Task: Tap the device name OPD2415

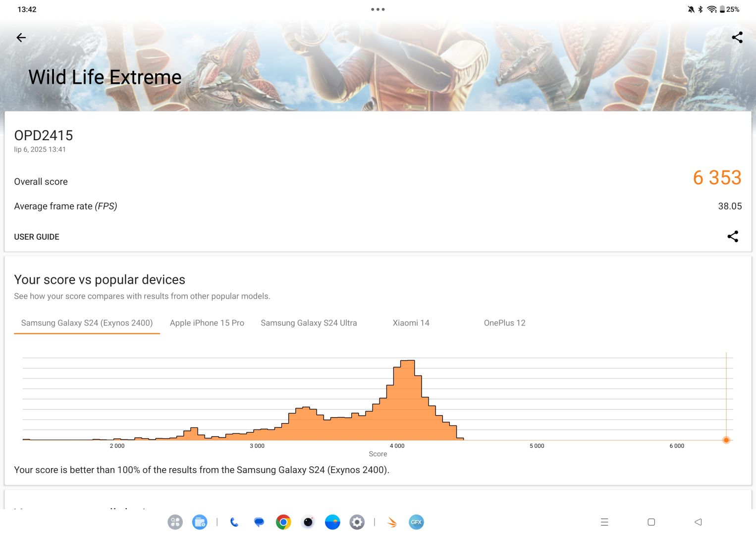Action: coord(44,135)
